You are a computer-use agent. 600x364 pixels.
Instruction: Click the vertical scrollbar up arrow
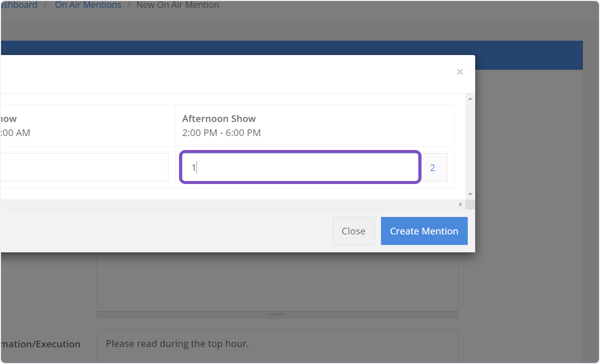(470, 98)
